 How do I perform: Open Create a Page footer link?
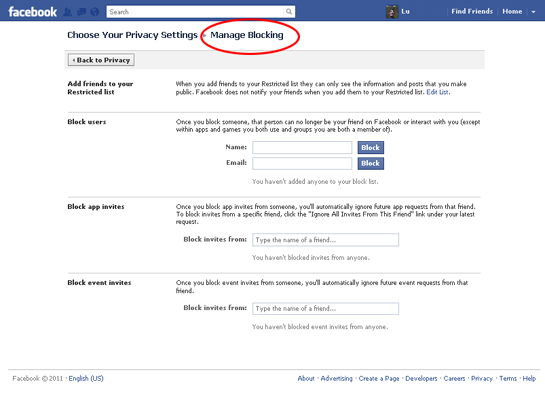(379, 378)
